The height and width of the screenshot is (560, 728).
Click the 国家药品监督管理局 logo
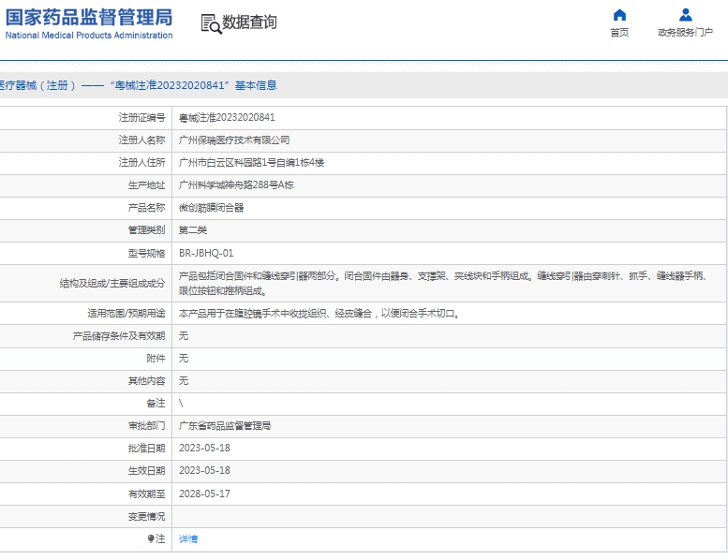coord(89,18)
